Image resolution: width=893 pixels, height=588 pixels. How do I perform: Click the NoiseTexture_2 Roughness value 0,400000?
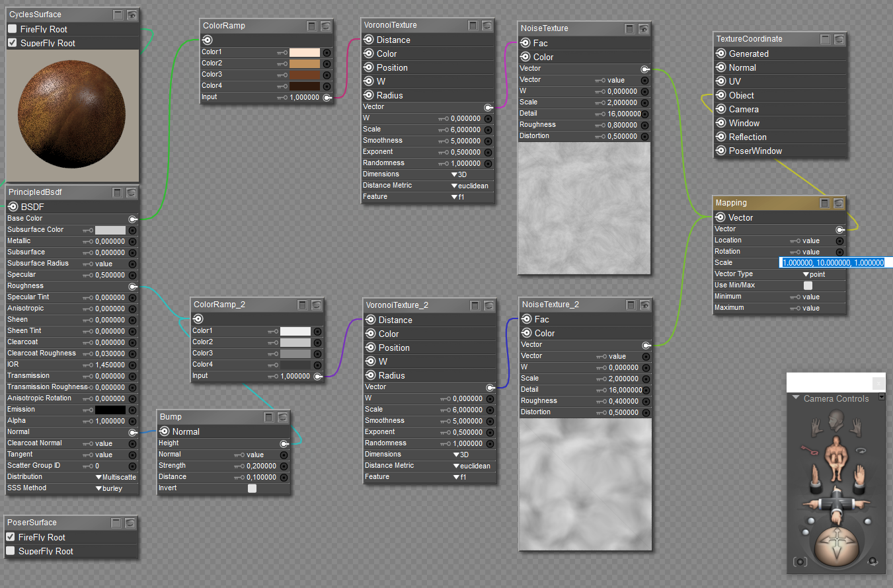623,401
